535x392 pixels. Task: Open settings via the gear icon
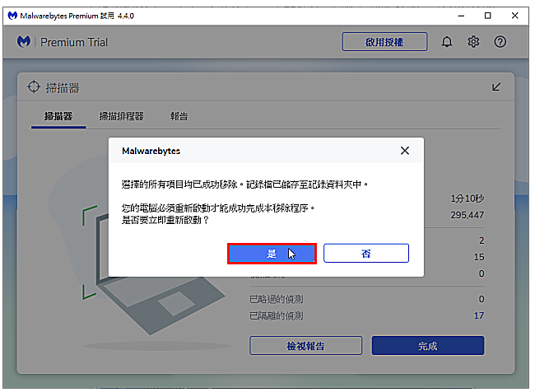point(473,42)
